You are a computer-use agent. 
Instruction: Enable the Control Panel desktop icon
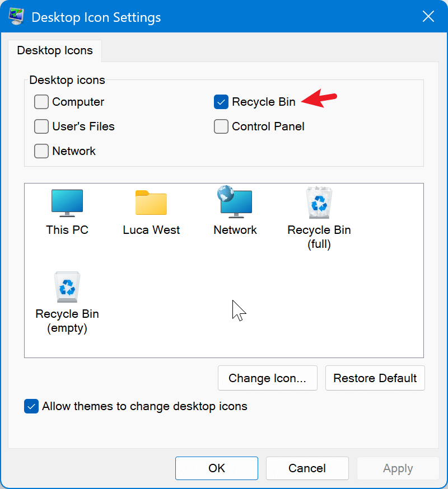pyautogui.click(x=221, y=126)
